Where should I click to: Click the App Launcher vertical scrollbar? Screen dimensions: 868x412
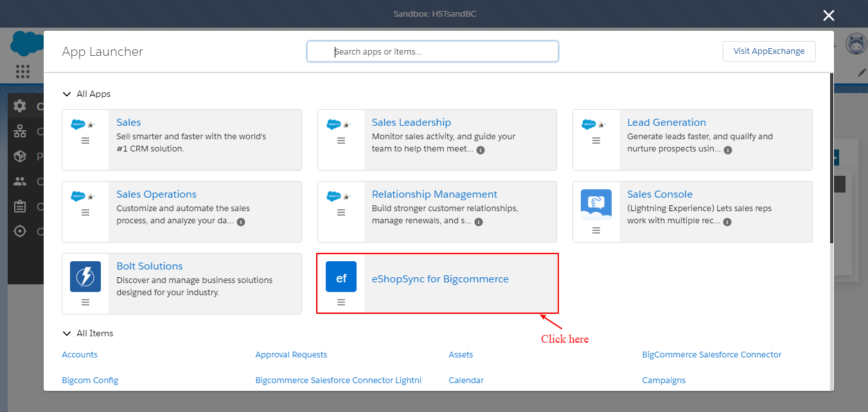pyautogui.click(x=831, y=160)
